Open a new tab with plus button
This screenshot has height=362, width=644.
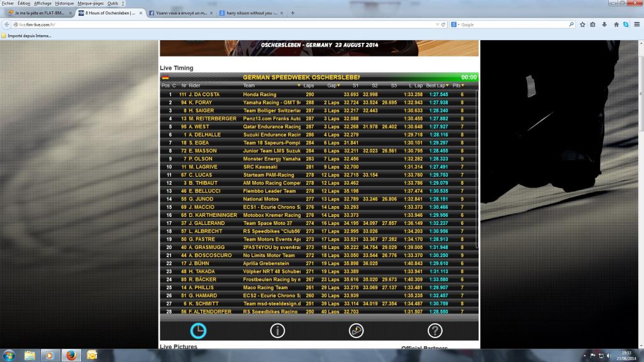tap(292, 13)
